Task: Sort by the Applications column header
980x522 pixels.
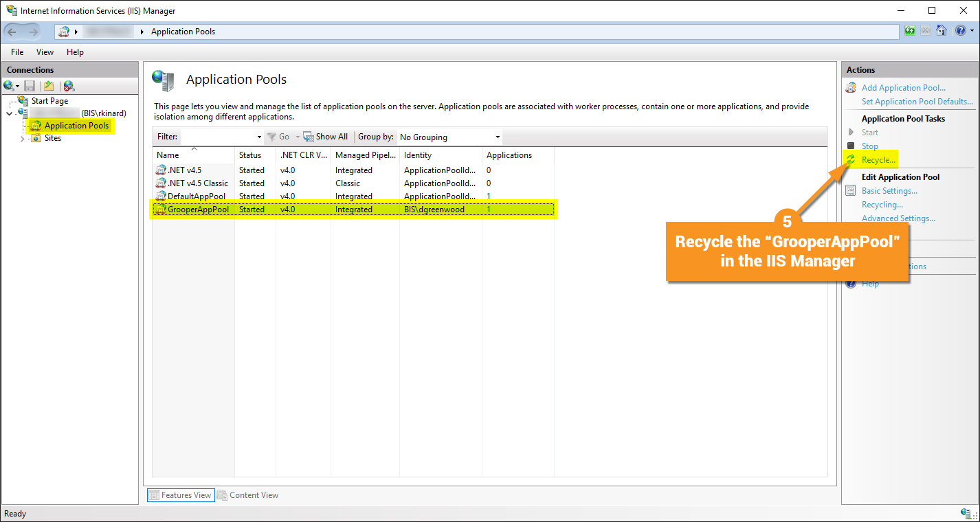Action: coord(517,155)
